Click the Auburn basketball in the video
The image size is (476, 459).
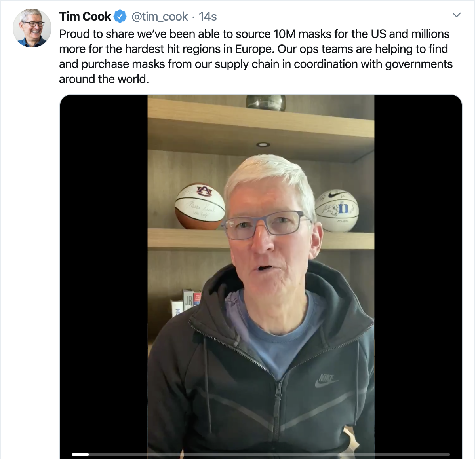pos(200,206)
